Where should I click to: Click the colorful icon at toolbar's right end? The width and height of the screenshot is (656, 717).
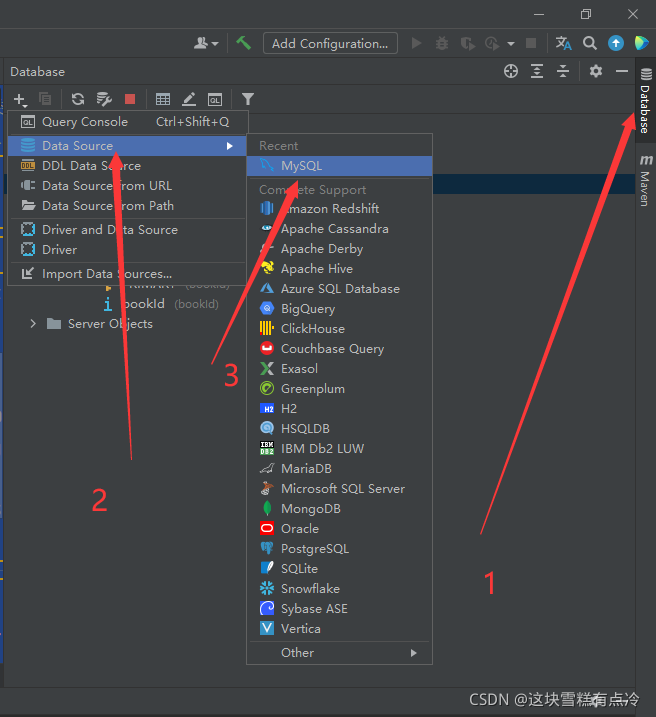(x=641, y=43)
